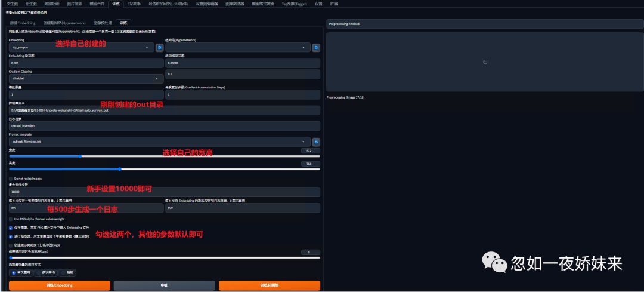Click the width number box showing 512
Screen dimensions: 644x292
[311, 151]
